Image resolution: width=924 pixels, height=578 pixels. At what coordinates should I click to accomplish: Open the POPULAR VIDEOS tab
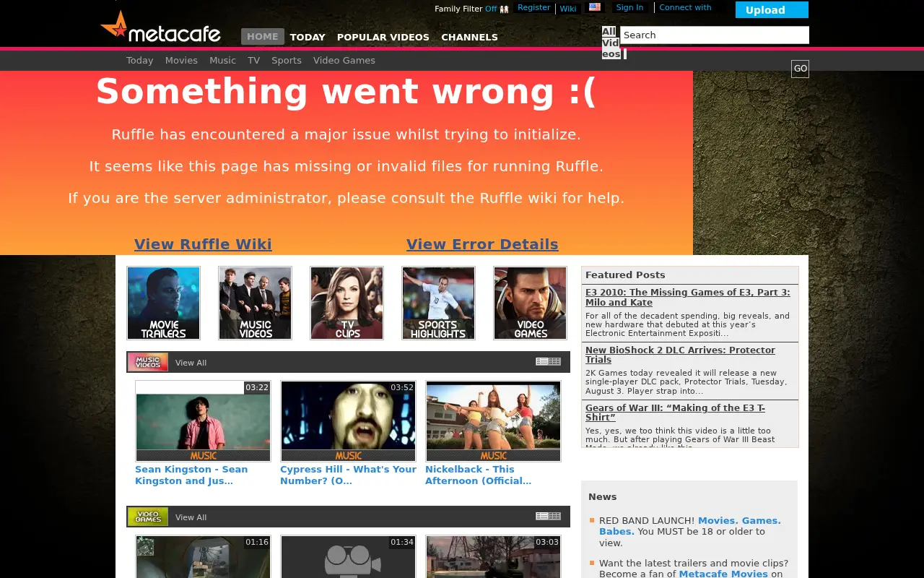383,37
